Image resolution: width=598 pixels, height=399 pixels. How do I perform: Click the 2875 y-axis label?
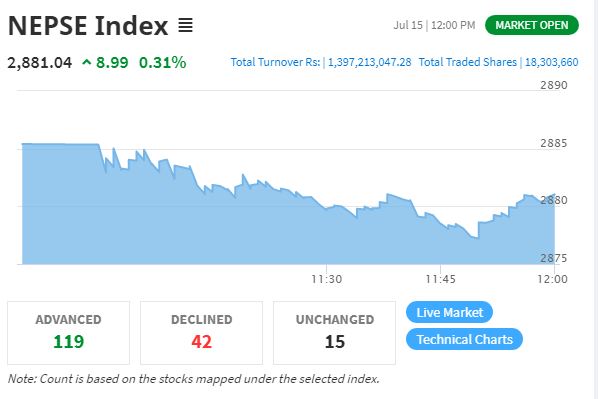pyautogui.click(x=554, y=258)
